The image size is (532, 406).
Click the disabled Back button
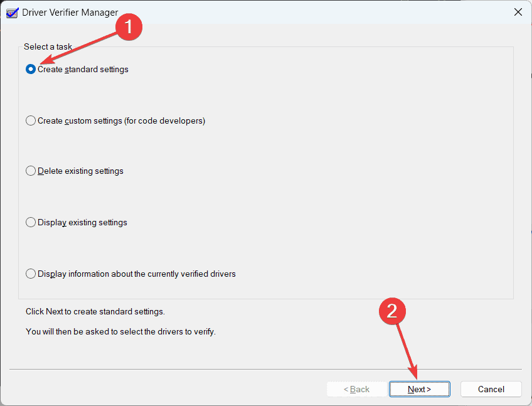pos(356,389)
